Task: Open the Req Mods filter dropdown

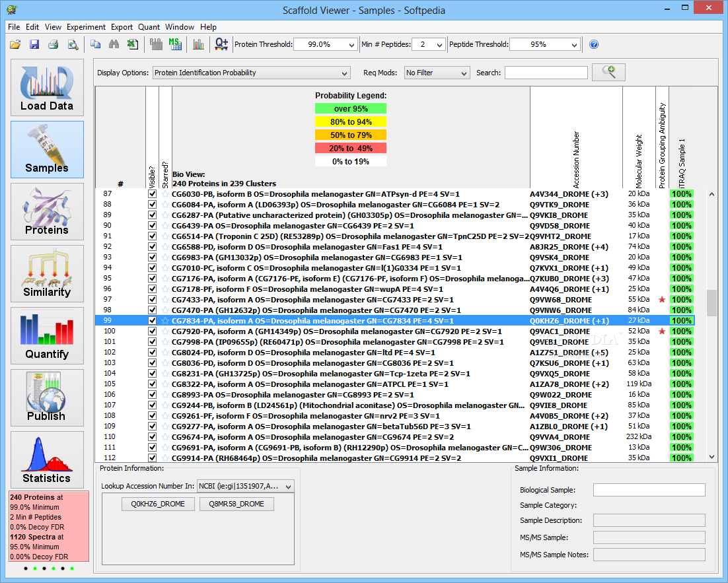Action: tap(437, 73)
